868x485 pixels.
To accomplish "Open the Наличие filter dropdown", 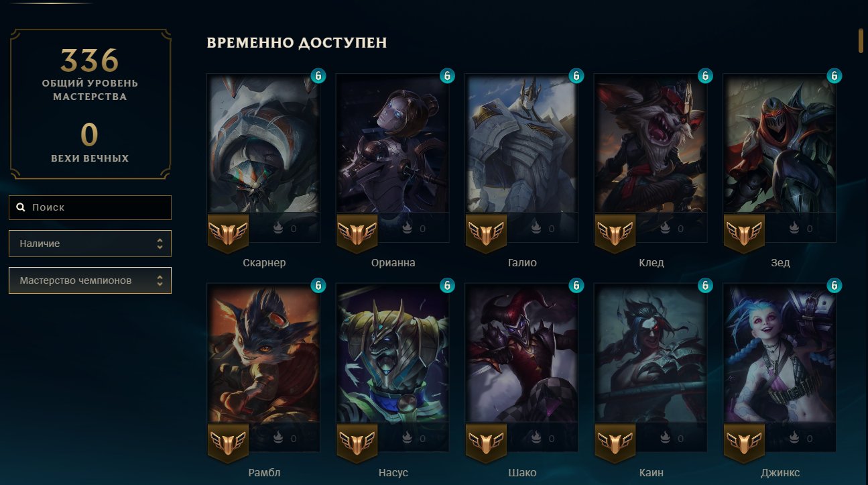I will pyautogui.click(x=90, y=244).
